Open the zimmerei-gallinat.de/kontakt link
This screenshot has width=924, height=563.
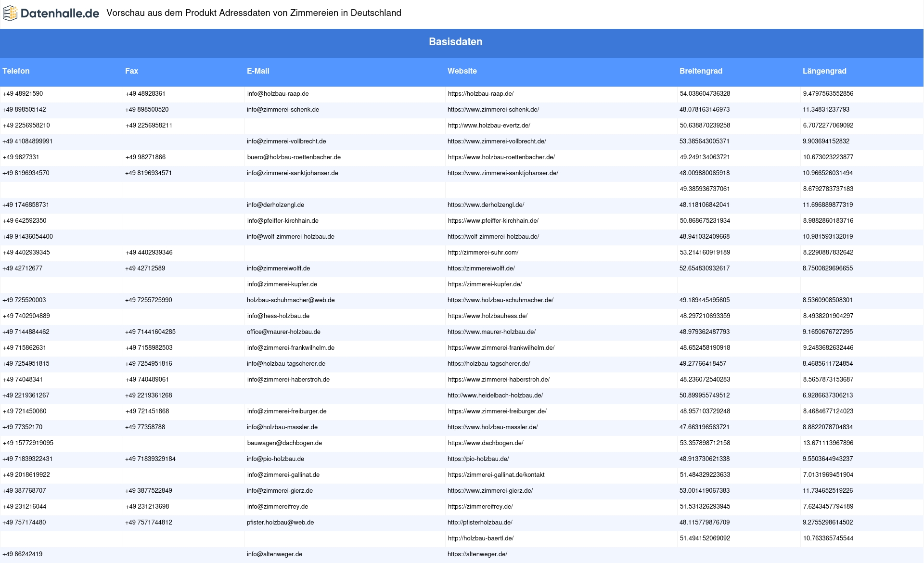pyautogui.click(x=496, y=475)
